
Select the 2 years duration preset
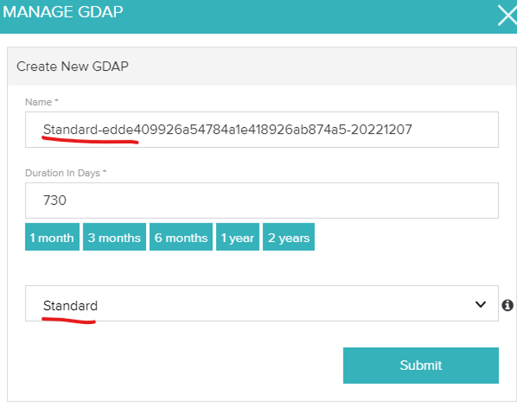(288, 237)
